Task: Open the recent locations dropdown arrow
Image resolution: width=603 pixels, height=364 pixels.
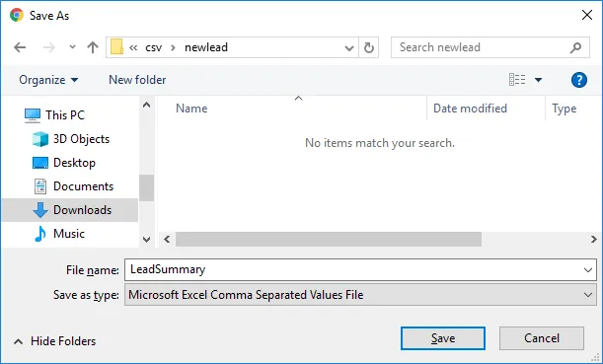Action: pyautogui.click(x=72, y=47)
